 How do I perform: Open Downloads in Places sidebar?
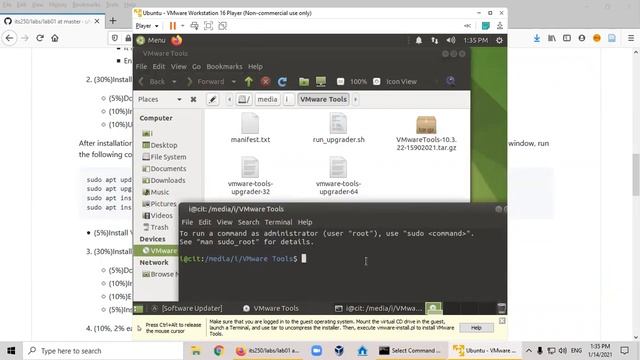(164, 180)
